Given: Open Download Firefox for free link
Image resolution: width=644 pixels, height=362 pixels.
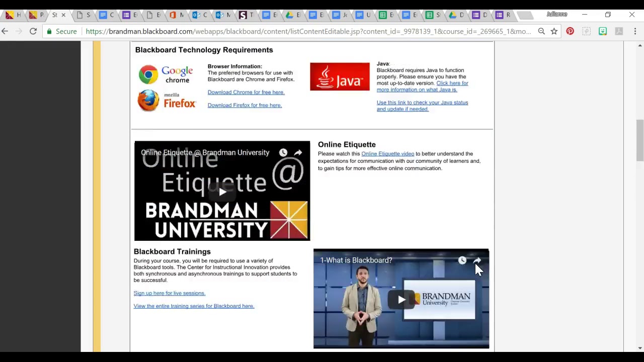Looking at the screenshot, I should (x=245, y=105).
